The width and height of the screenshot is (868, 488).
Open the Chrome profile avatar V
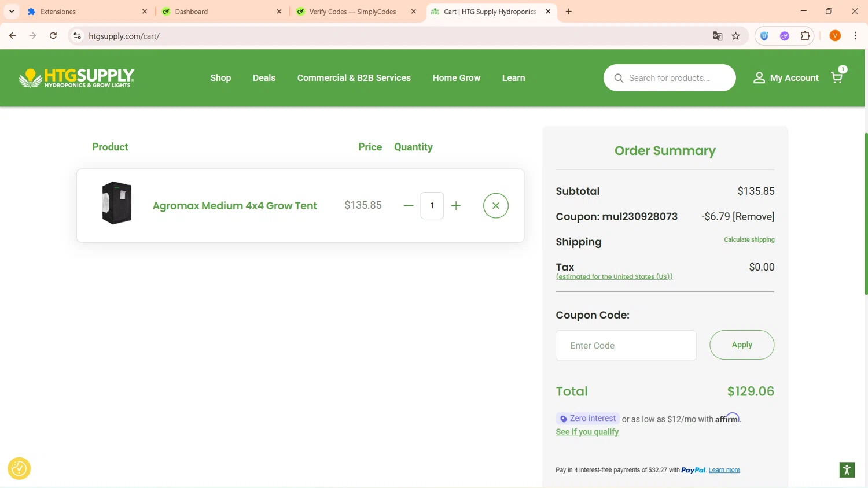pyautogui.click(x=835, y=36)
